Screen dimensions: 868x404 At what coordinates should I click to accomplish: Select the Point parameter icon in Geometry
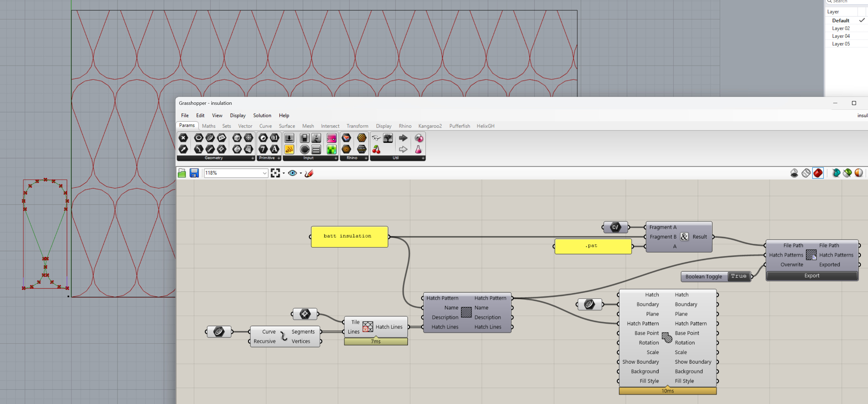(x=183, y=138)
